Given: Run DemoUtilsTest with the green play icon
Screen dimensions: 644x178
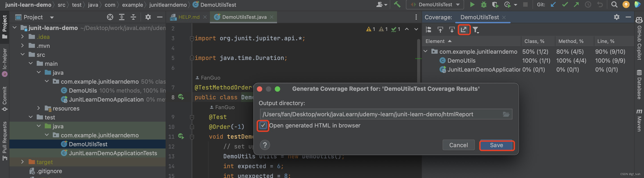Looking at the screenshot, I should (472, 5).
